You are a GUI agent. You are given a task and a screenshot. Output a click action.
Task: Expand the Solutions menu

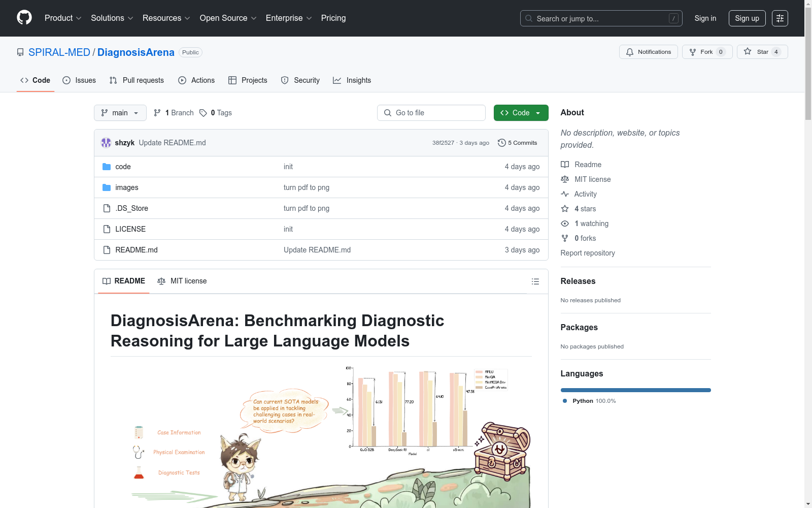112,18
